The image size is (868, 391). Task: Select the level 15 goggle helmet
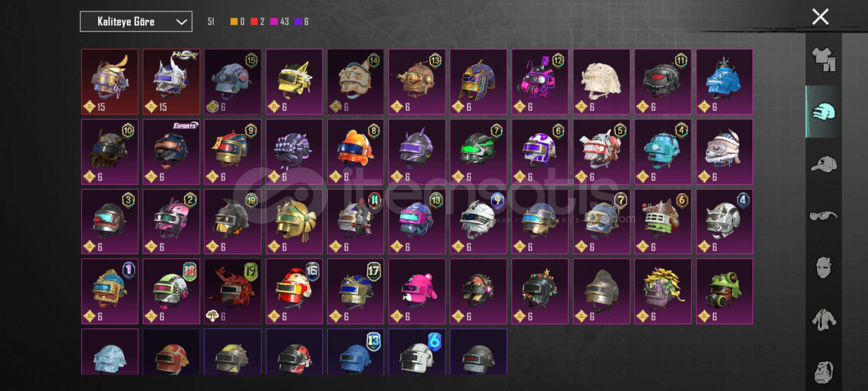tap(233, 82)
